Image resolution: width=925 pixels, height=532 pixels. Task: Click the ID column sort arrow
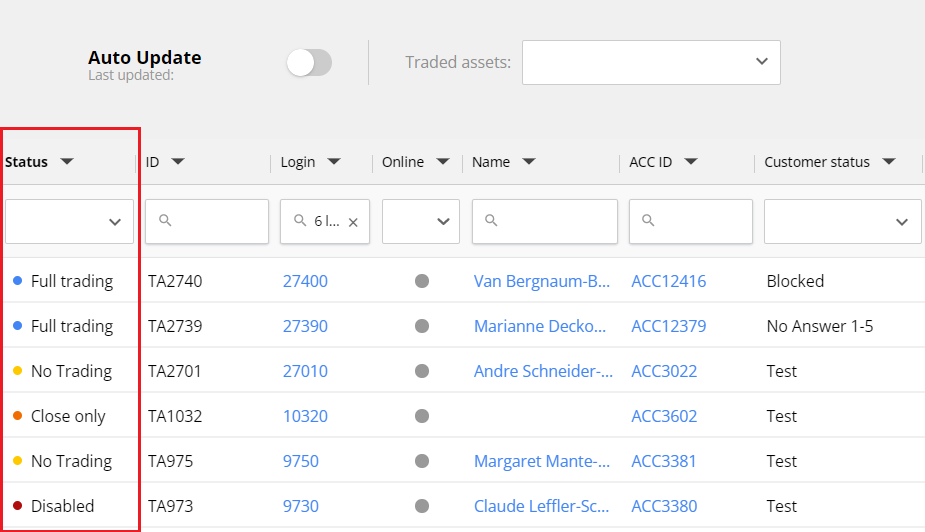177,162
